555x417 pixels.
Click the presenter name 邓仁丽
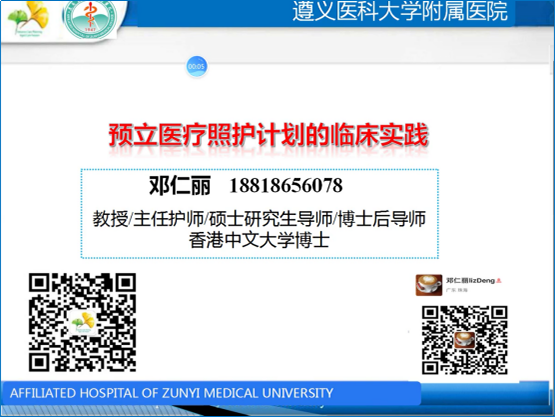(180, 185)
